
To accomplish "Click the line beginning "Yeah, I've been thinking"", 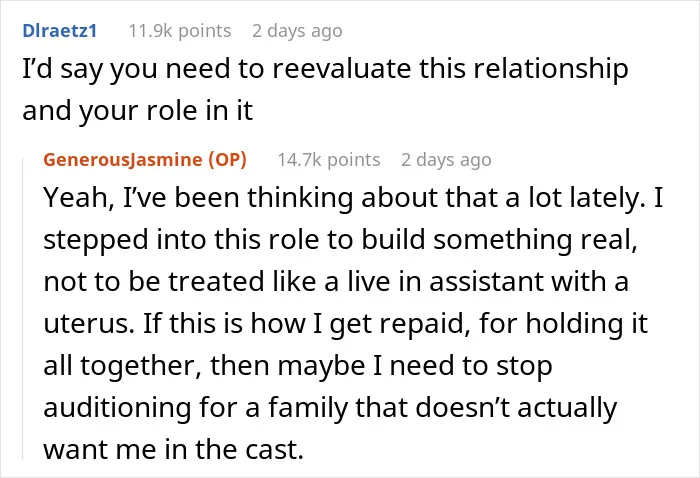I will click(x=353, y=197).
